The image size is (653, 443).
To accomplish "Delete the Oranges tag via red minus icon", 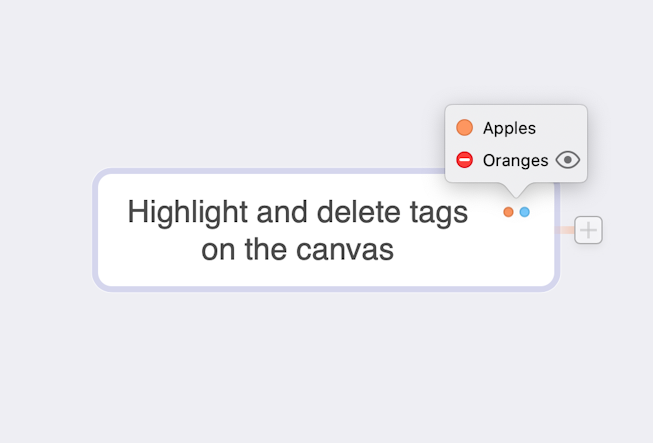I will [464, 160].
